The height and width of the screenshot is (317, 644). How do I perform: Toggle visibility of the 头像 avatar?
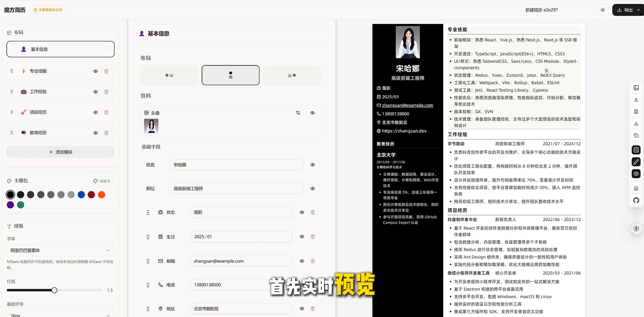pyautogui.click(x=313, y=113)
